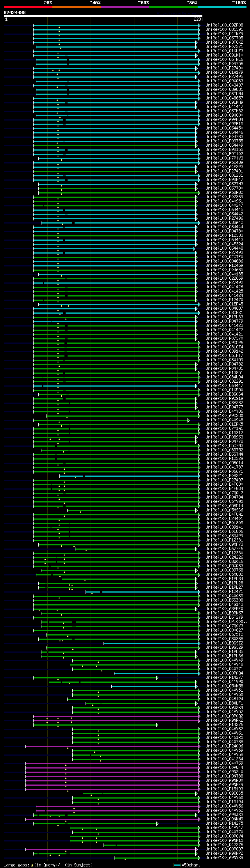This screenshot has width=250, height=868.
Task: Select label UniRef100_Q39831
Action: pos(224,89)
